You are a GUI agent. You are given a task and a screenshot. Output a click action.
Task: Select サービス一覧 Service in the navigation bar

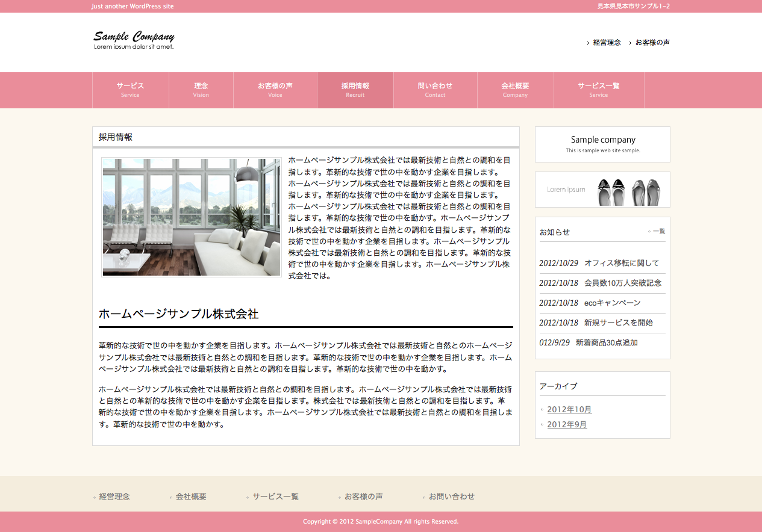click(x=599, y=90)
